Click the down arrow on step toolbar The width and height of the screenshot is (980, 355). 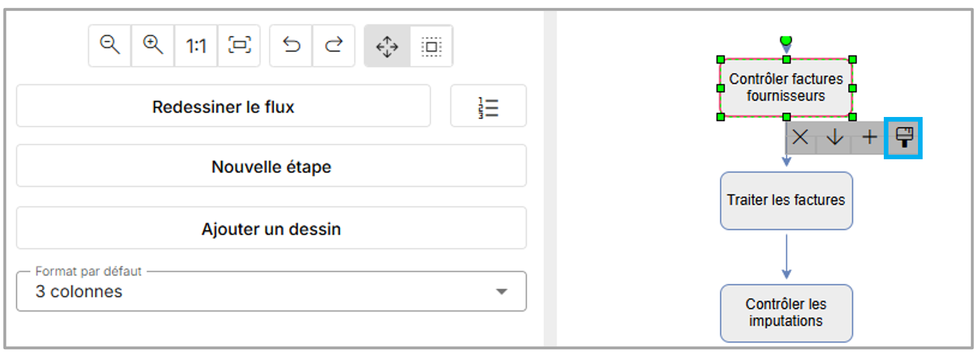835,137
